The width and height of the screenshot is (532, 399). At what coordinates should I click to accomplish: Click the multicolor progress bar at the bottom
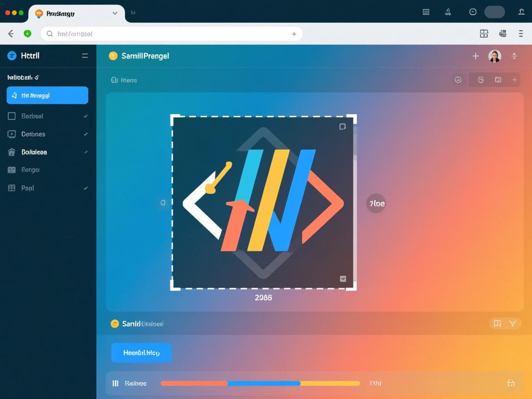pos(260,383)
